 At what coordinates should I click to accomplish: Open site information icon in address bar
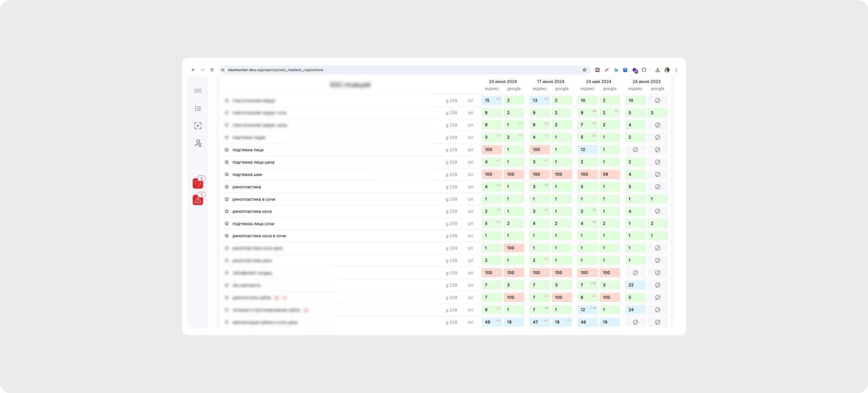point(223,70)
